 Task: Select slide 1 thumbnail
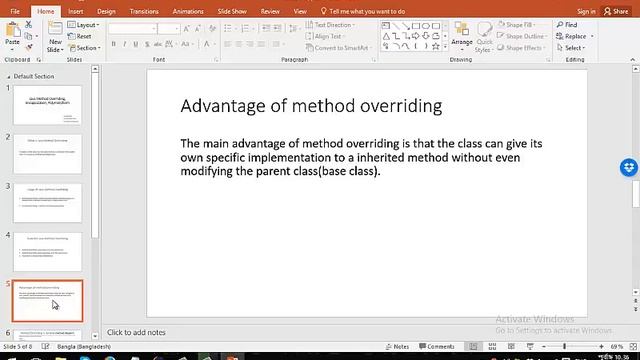point(47,105)
